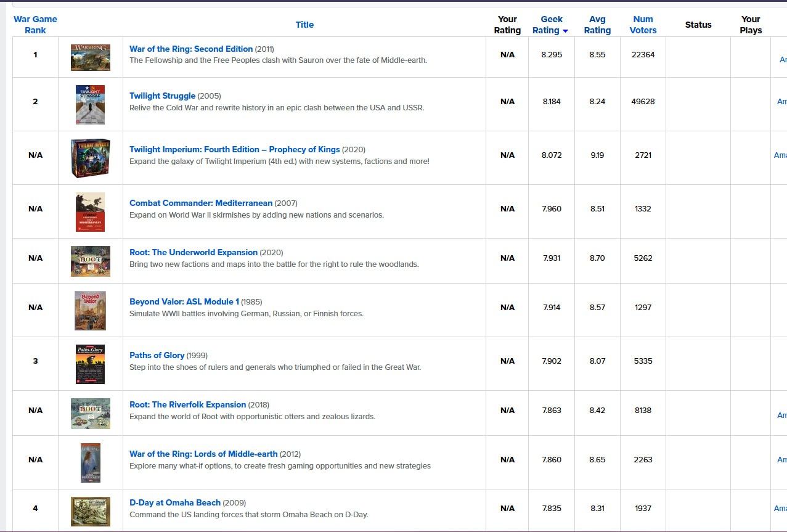This screenshot has width=787, height=532.
Task: Open Beyond Valor: ASL Module 1 link
Action: pyautogui.click(x=184, y=301)
